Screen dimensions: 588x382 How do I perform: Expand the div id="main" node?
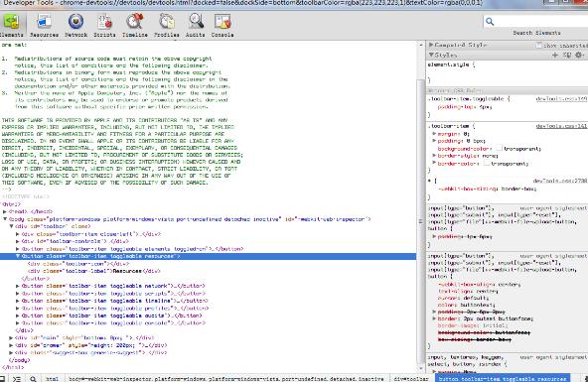tap(11, 337)
